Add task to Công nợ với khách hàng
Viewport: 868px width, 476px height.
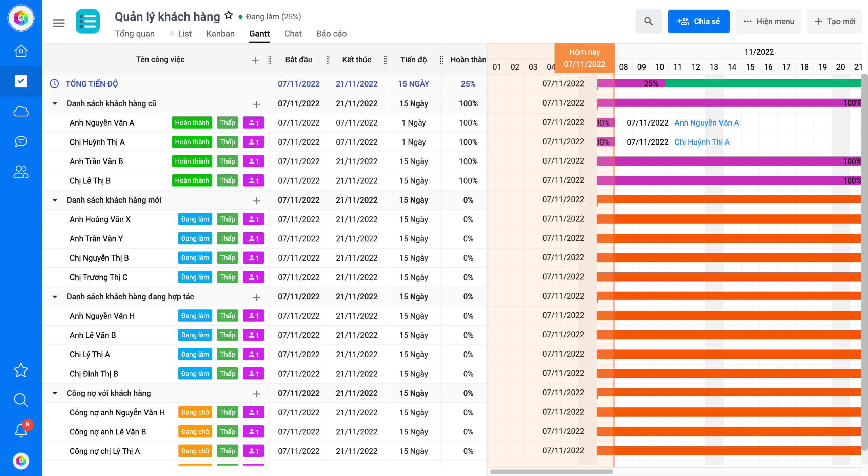tap(256, 394)
